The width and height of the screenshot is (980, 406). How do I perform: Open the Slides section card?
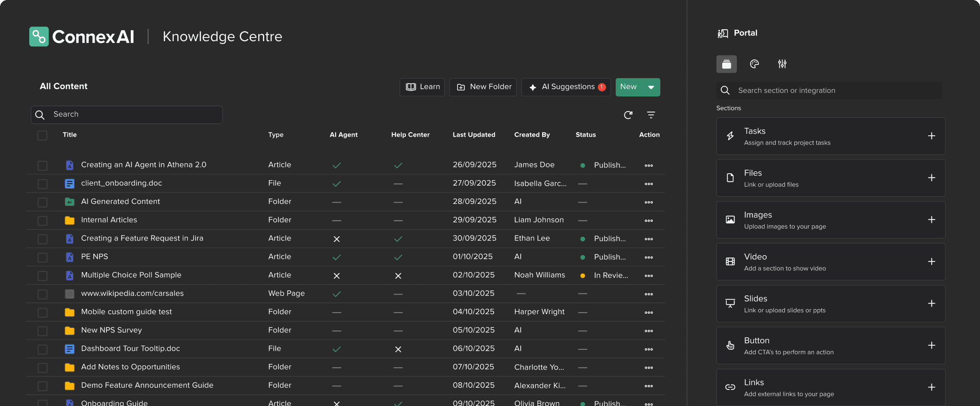pyautogui.click(x=831, y=304)
